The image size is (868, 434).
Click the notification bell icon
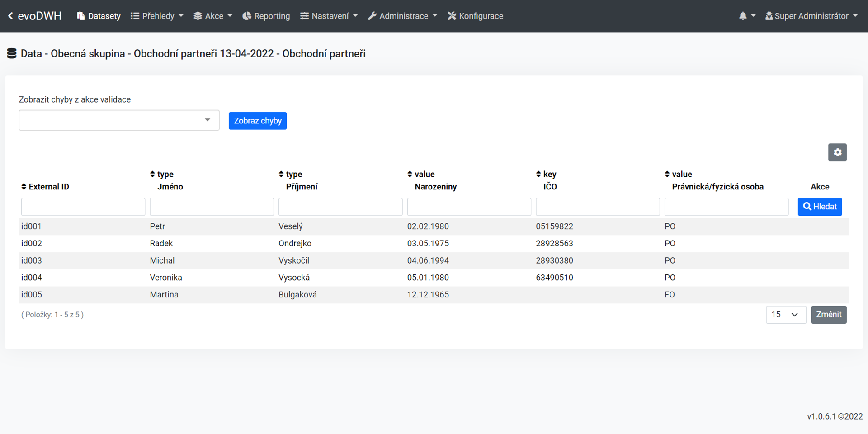743,16
